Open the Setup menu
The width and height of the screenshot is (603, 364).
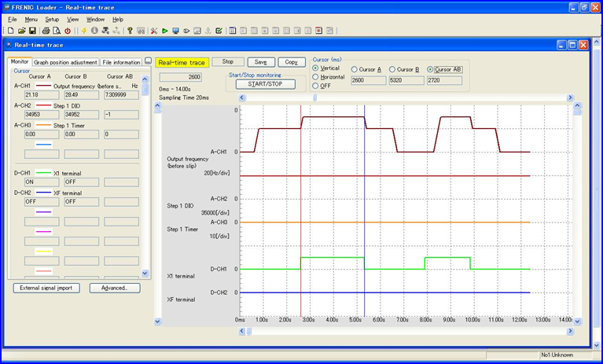pos(52,19)
